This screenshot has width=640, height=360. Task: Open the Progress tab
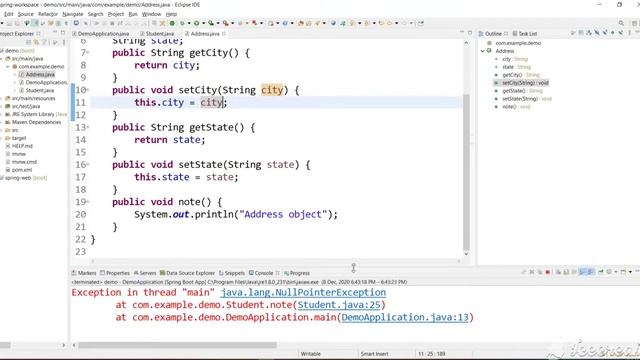pos(297,273)
